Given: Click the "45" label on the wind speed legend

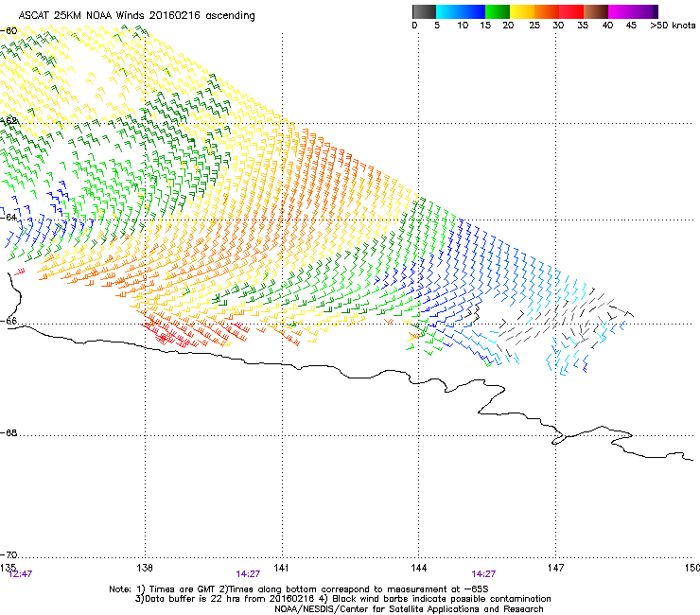Looking at the screenshot, I should [631, 26].
